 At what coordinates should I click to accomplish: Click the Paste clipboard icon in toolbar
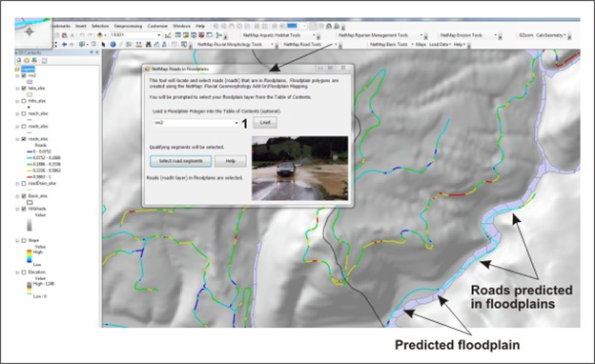coord(65,35)
